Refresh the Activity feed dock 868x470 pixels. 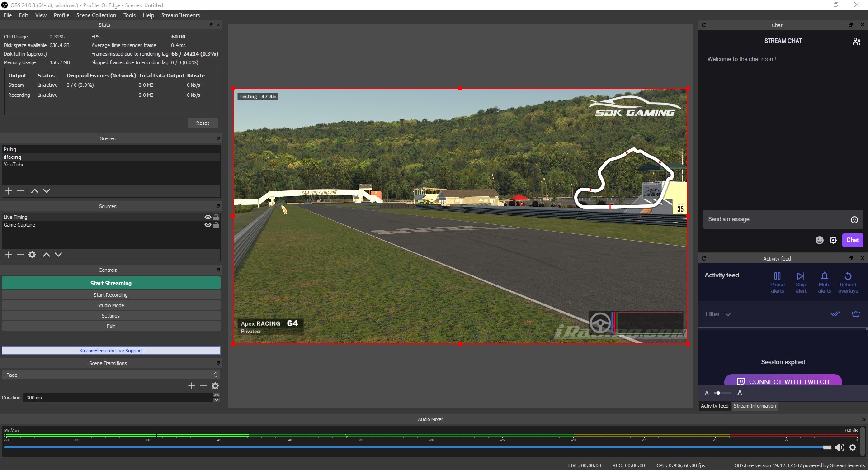[x=704, y=258]
